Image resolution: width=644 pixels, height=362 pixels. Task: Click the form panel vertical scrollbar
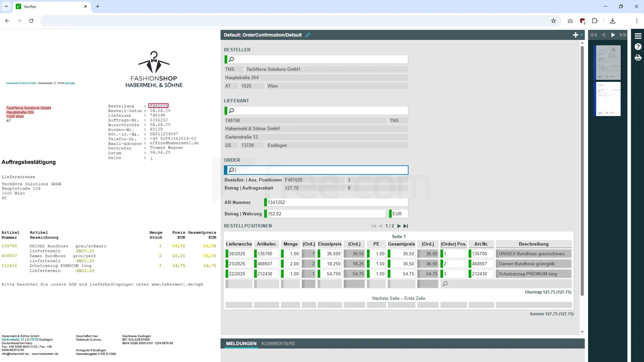tap(582, 171)
